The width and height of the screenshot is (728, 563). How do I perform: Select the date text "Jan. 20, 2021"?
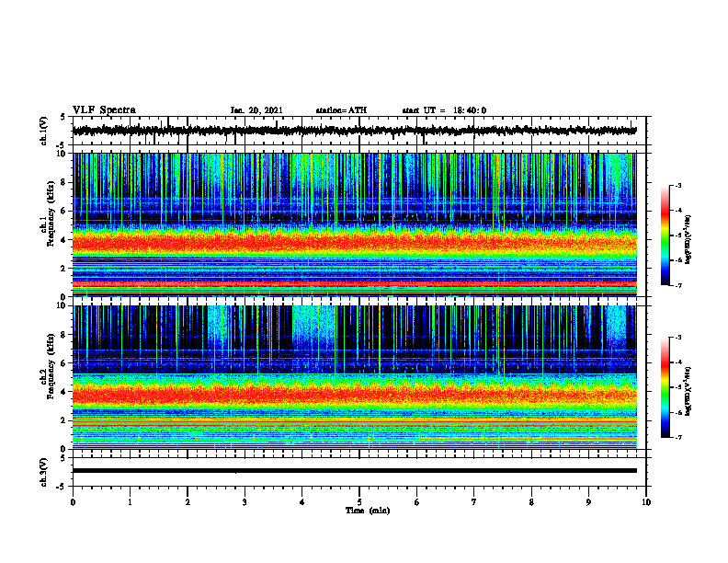coord(256,110)
